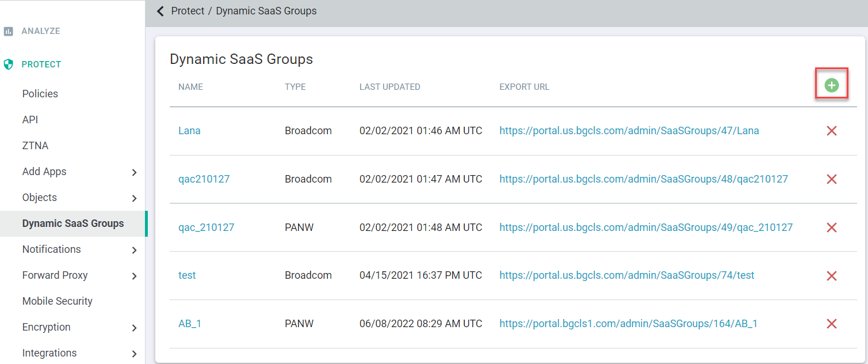This screenshot has width=868, height=364.
Task: Delete the Lana group using the red X
Action: pyautogui.click(x=832, y=131)
